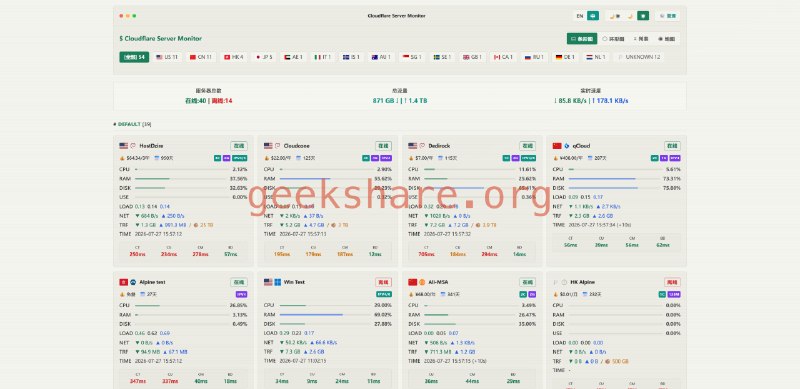Click the calendar icon showing 207 days on qCloud
Viewport: 800px width, 389px height.
tap(591, 158)
